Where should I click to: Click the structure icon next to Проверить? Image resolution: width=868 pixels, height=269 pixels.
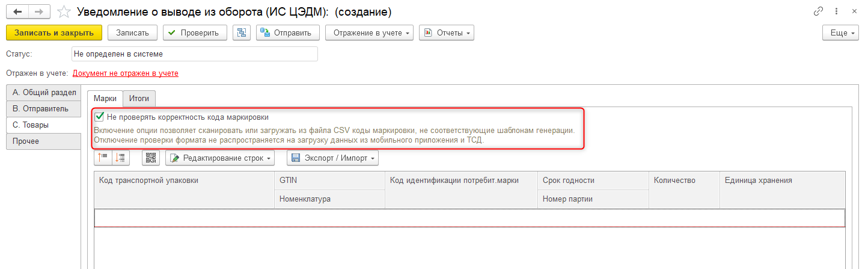tap(242, 32)
